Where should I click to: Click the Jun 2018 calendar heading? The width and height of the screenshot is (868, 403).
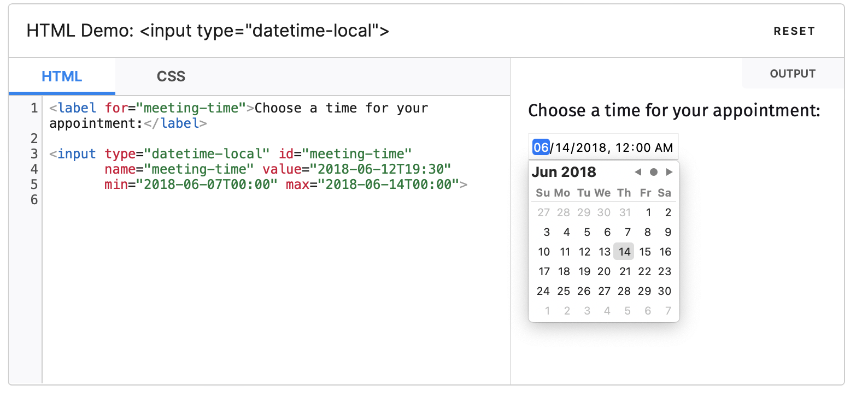564,172
